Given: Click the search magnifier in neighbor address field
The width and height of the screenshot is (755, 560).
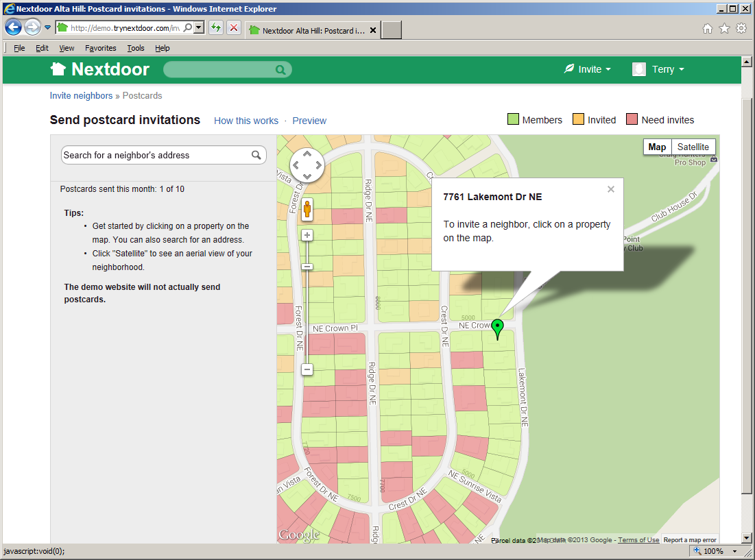Looking at the screenshot, I should [257, 154].
